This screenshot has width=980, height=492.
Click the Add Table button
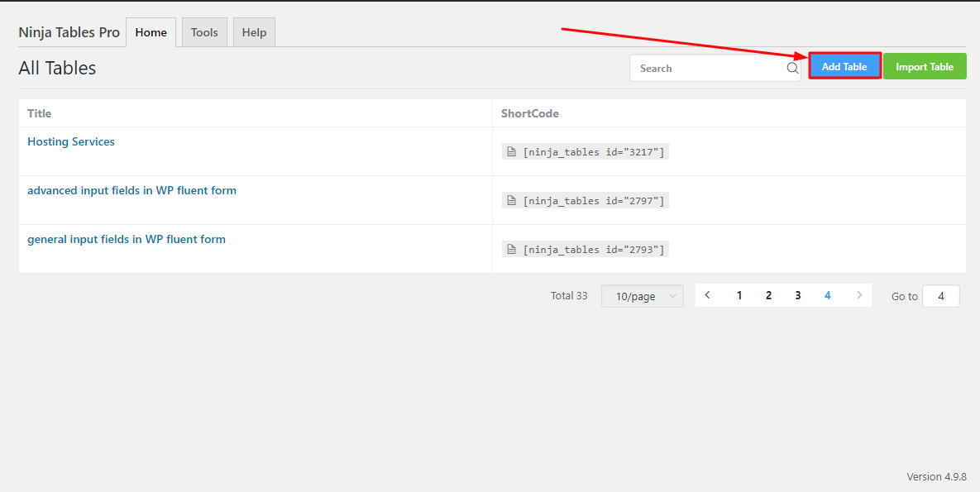[x=844, y=67]
